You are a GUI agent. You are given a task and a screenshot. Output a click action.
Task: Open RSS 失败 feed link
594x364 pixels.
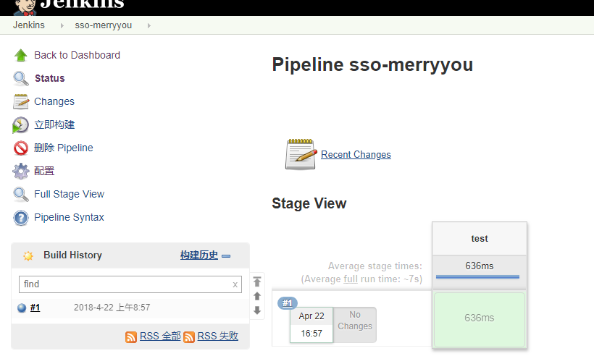pos(218,336)
